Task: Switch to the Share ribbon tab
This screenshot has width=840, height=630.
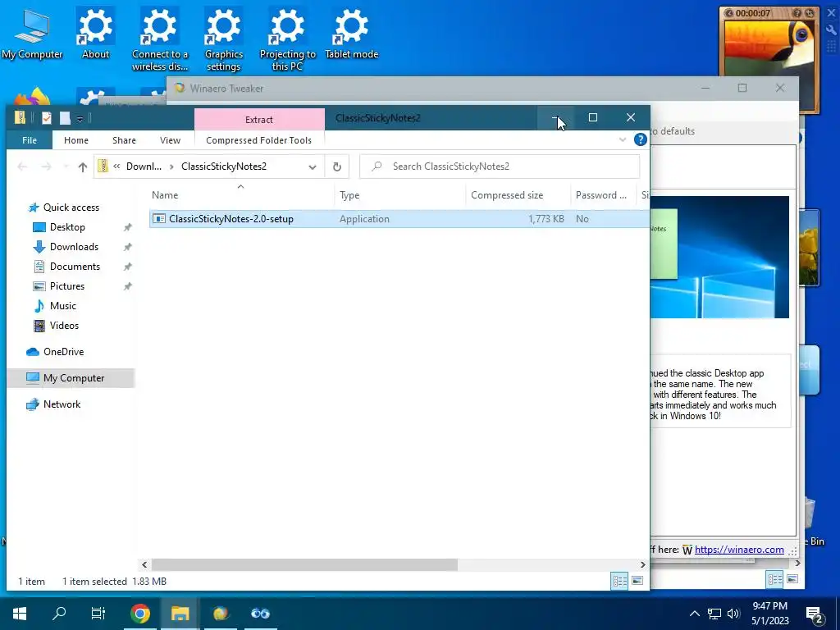Action: click(x=124, y=140)
